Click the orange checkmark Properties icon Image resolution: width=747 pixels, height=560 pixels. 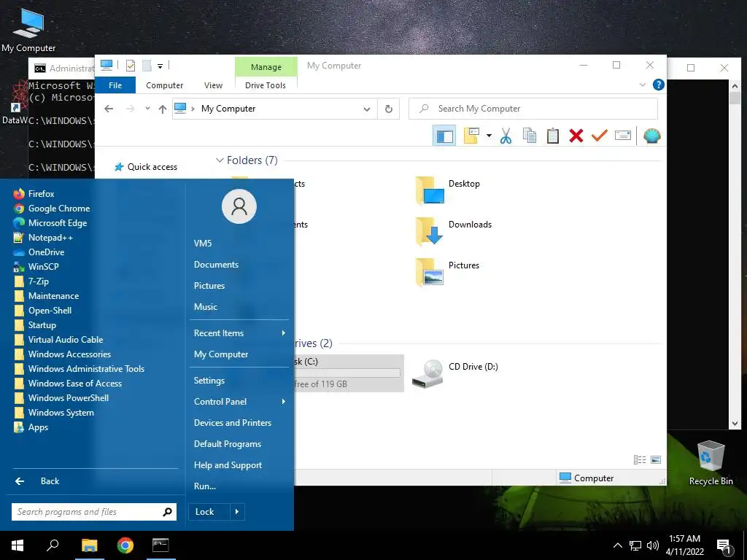(x=600, y=136)
